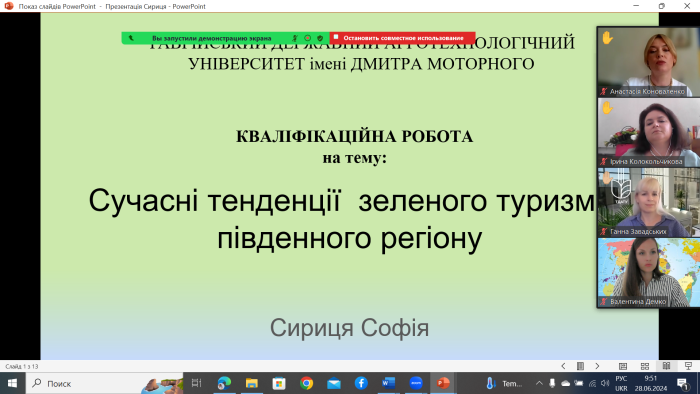
Task: Open Task View in the taskbar
Action: pyautogui.click(x=196, y=383)
